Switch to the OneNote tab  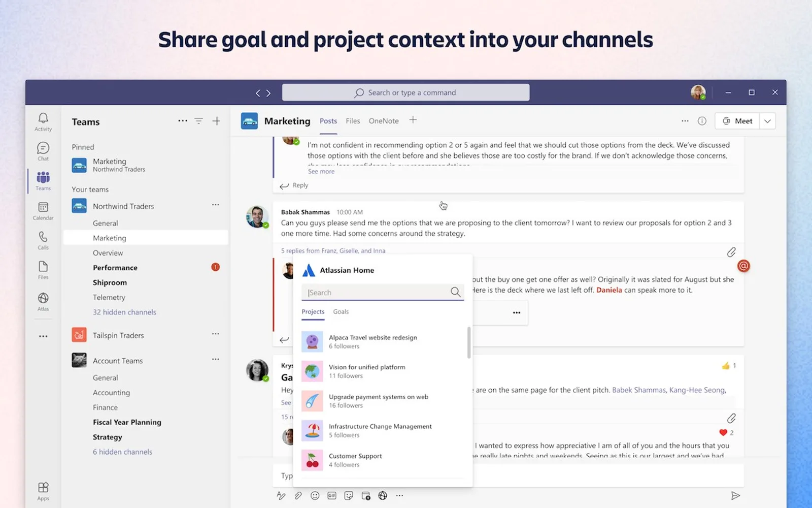click(x=384, y=121)
